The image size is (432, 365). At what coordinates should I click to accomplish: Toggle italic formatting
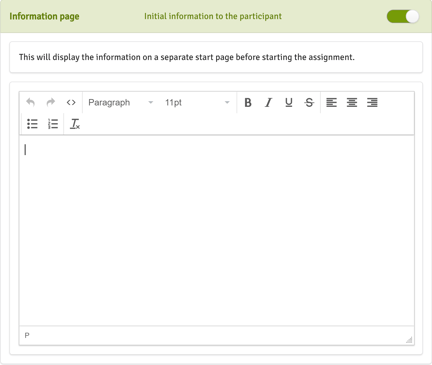[x=268, y=102]
